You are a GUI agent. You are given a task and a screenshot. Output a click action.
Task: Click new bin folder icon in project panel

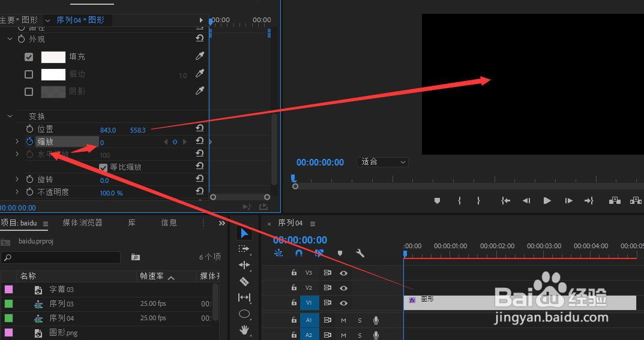click(x=136, y=257)
